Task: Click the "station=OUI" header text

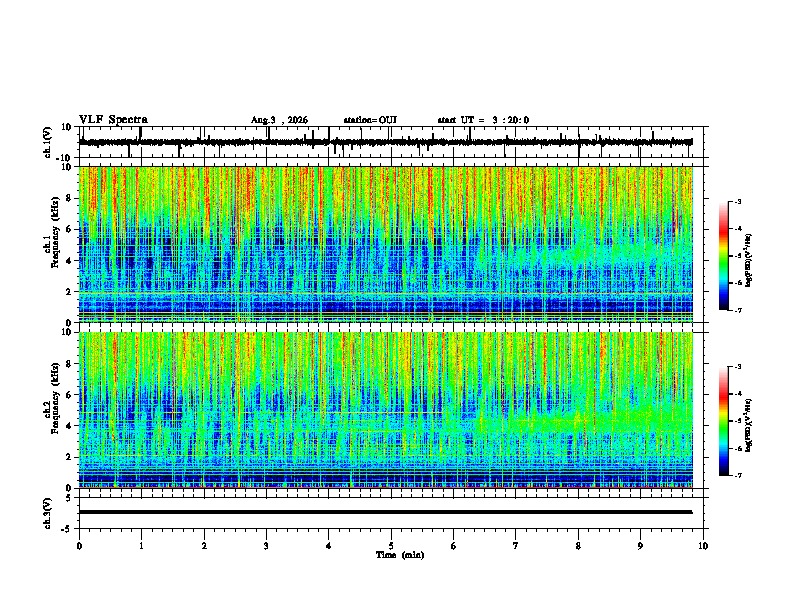Action: [x=370, y=120]
